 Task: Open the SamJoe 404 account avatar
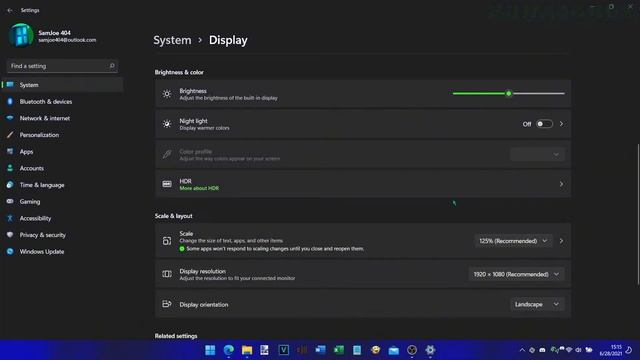click(x=21, y=36)
